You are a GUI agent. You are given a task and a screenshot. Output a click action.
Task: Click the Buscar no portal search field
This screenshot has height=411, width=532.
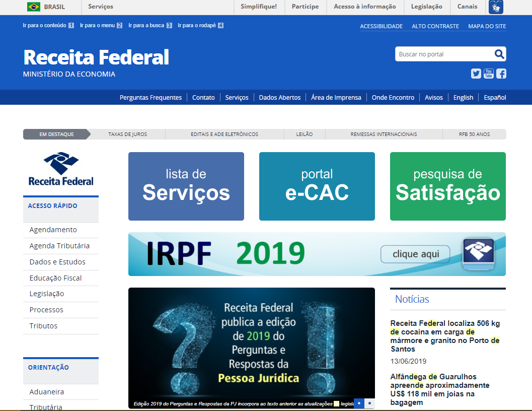click(x=444, y=54)
